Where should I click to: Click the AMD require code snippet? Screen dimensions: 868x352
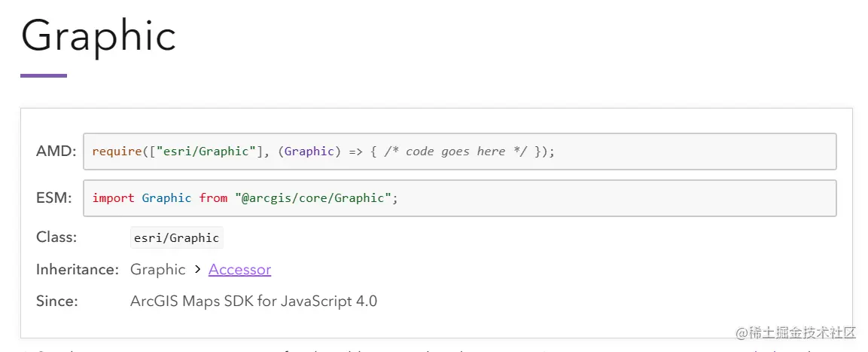[459, 152]
